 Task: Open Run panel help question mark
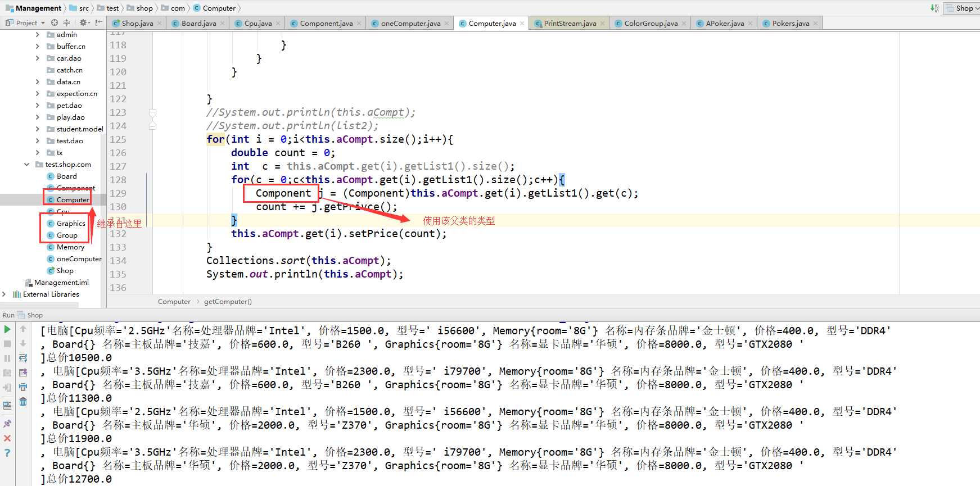7,452
